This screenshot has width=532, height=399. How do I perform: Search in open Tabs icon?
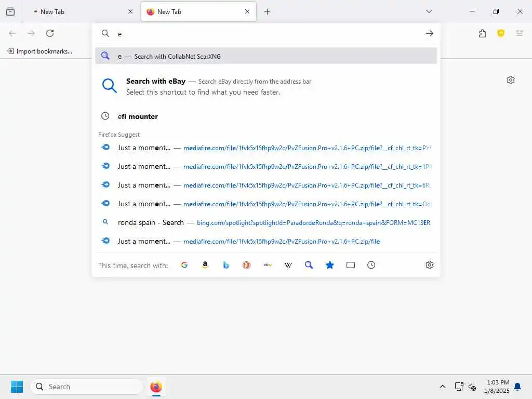351,265
